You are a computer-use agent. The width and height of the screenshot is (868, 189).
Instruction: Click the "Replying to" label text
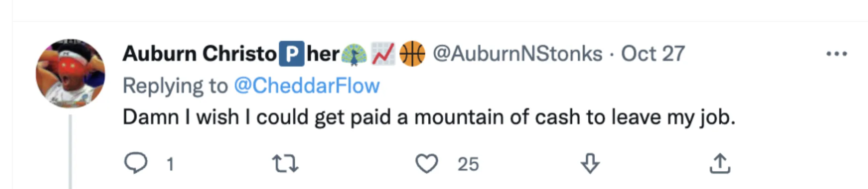click(x=175, y=86)
